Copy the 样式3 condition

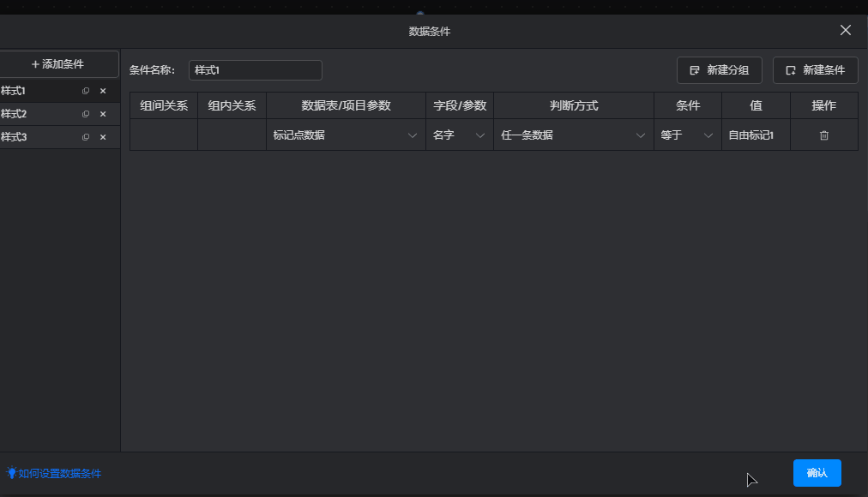86,137
